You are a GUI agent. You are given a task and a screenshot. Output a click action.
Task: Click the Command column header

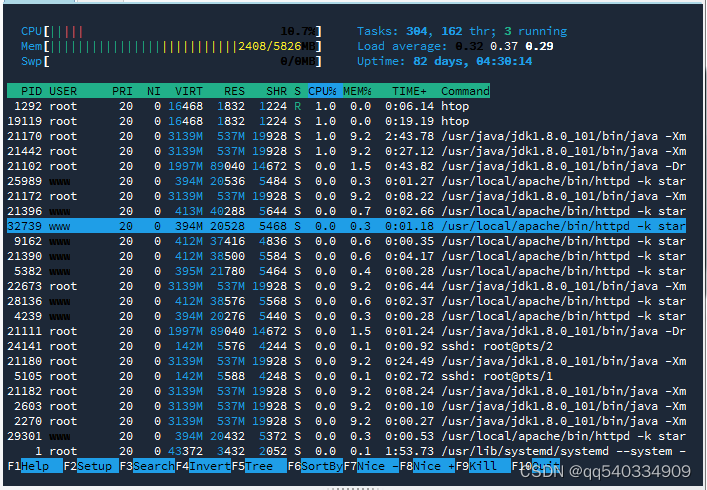(x=465, y=91)
